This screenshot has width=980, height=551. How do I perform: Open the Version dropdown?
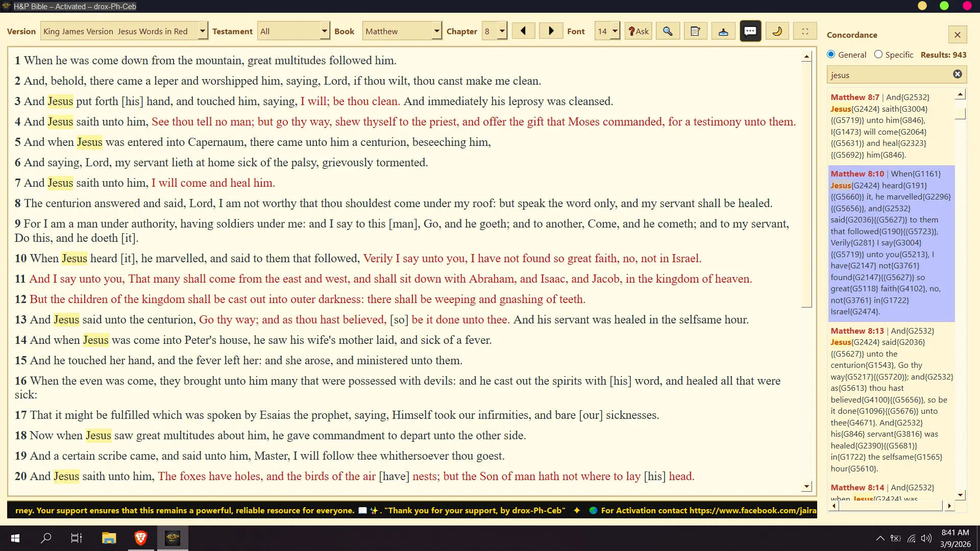[x=124, y=31]
